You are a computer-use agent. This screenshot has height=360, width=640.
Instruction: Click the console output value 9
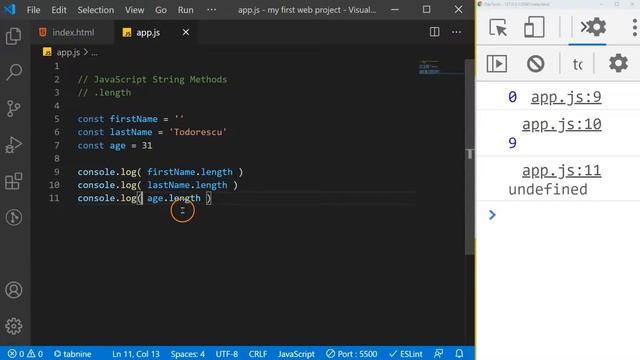[512, 143]
